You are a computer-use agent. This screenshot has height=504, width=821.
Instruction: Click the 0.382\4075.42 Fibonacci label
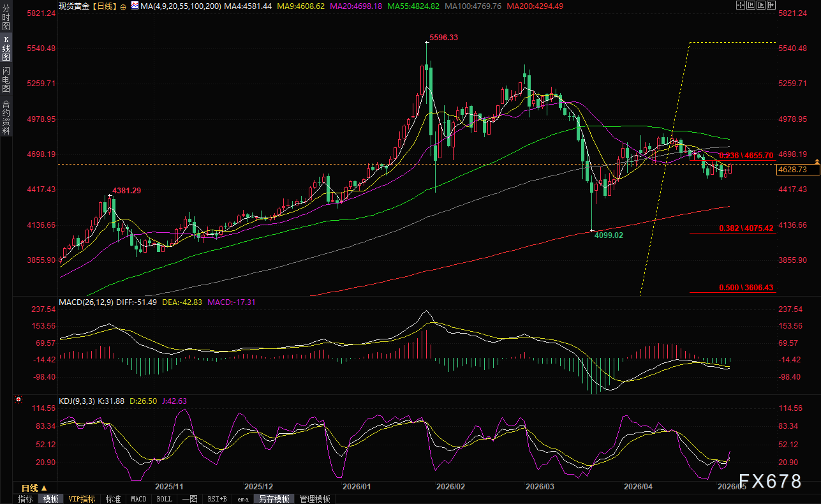click(x=746, y=228)
